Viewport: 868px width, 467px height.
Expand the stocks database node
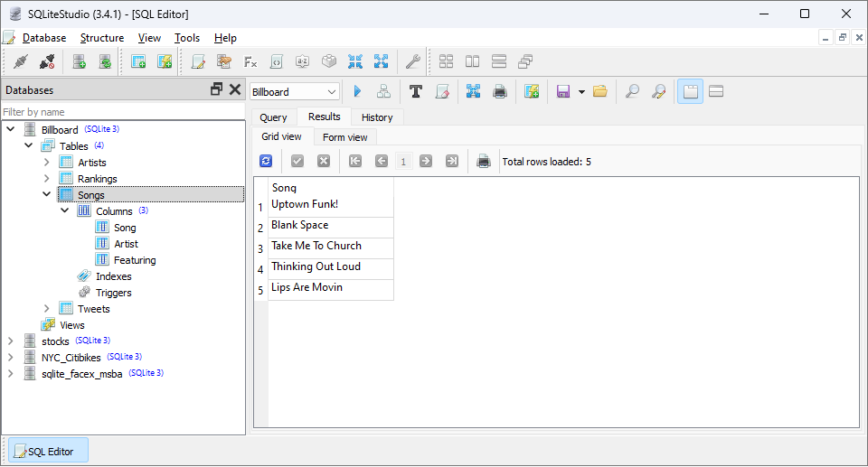[x=11, y=341]
